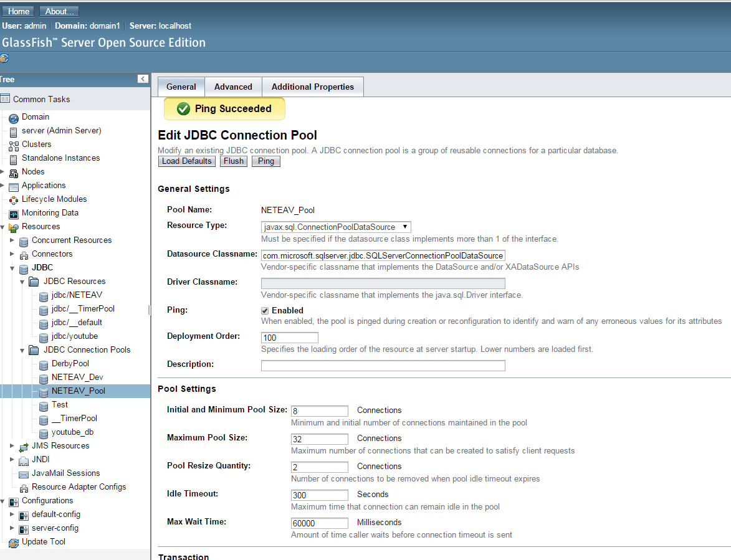Click the Initial and Minimum Pool Size field
731x560 pixels.
[319, 411]
